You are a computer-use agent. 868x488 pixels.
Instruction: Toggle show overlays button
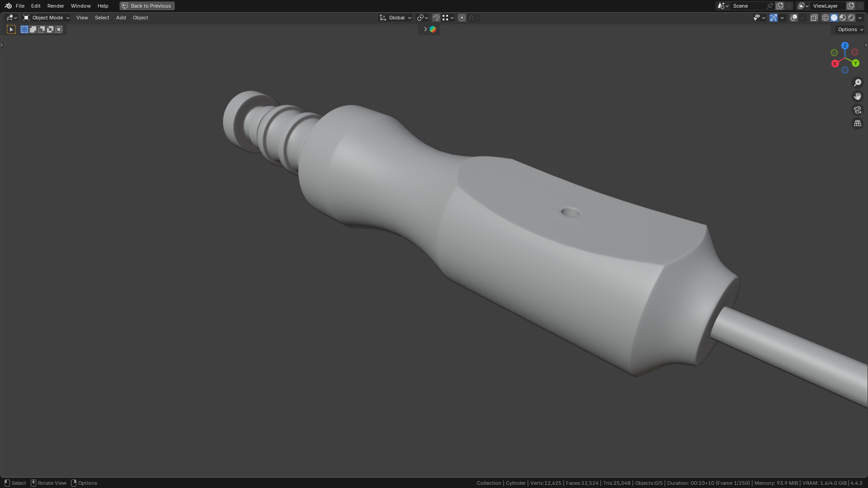(x=794, y=18)
